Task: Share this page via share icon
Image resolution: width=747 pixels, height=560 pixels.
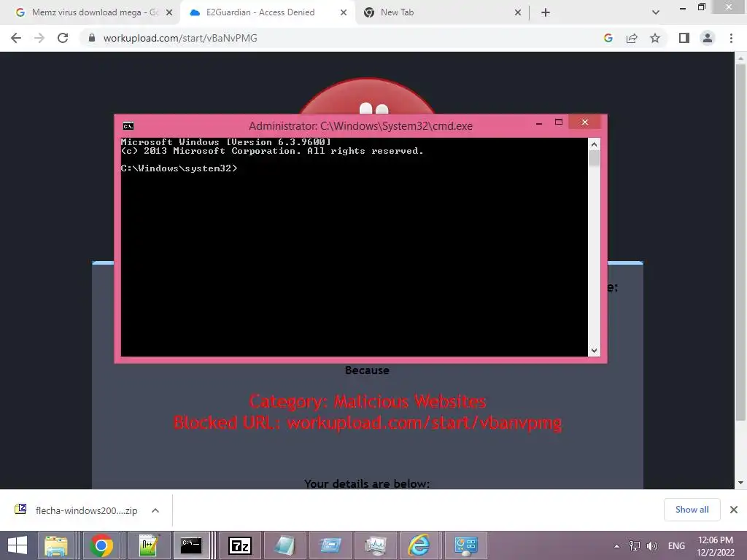Action: (632, 38)
